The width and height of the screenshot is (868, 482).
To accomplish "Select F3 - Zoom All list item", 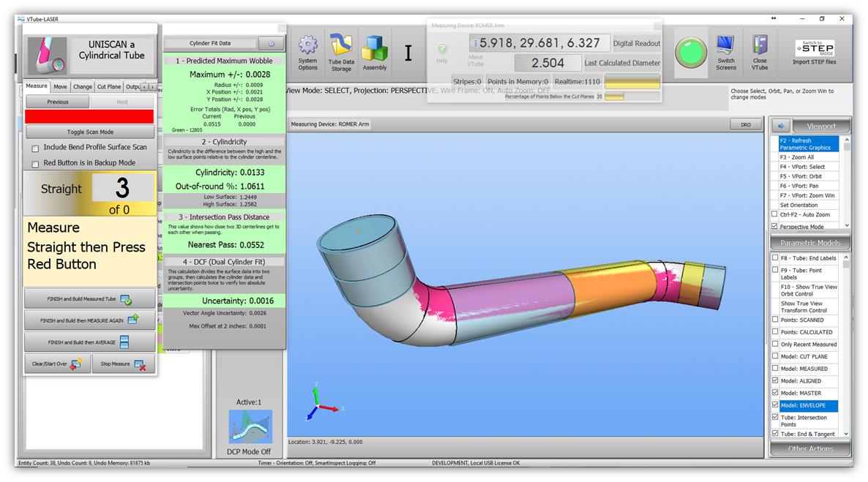I will pyautogui.click(x=797, y=157).
